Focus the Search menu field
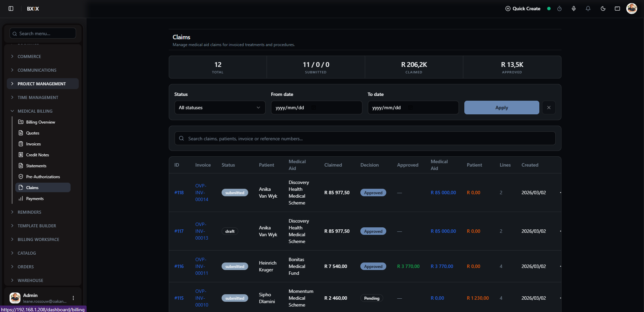This screenshot has width=644, height=312. (43, 33)
